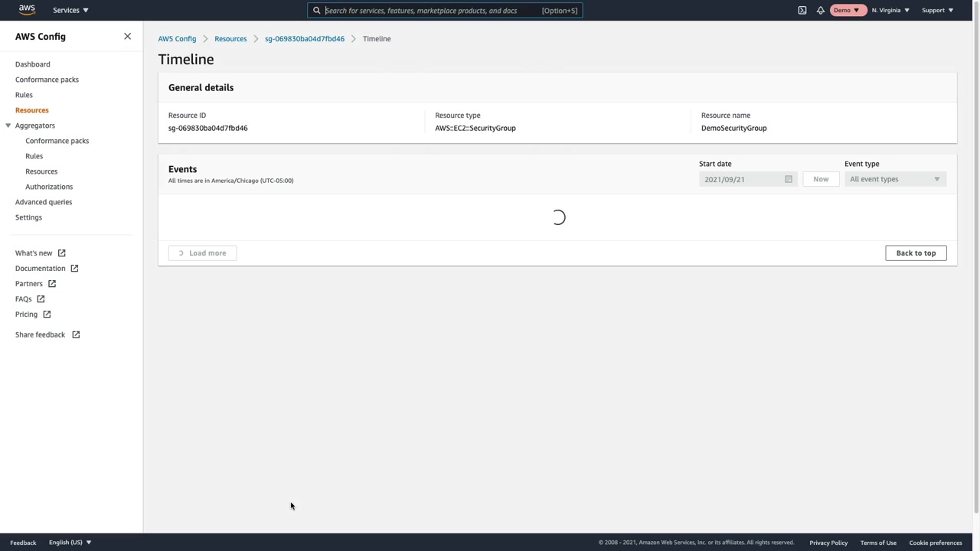Image resolution: width=980 pixels, height=551 pixels.
Task: Go to Advanced queries
Action: pyautogui.click(x=44, y=202)
